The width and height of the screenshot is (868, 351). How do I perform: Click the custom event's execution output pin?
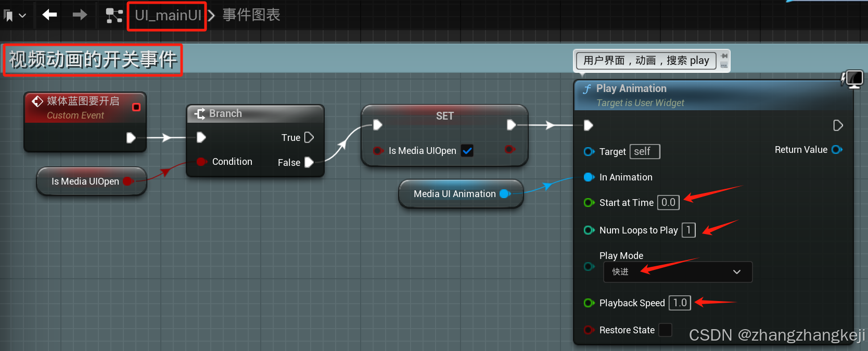(x=131, y=138)
